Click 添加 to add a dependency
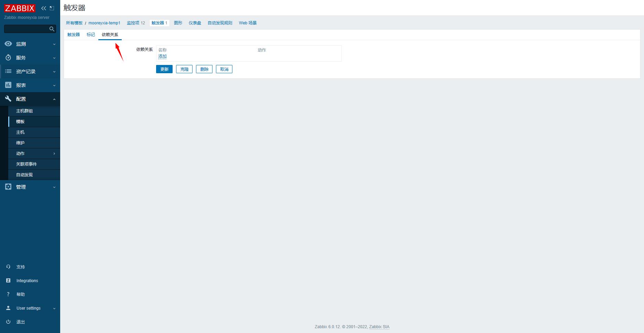644x333 pixels. click(x=162, y=56)
